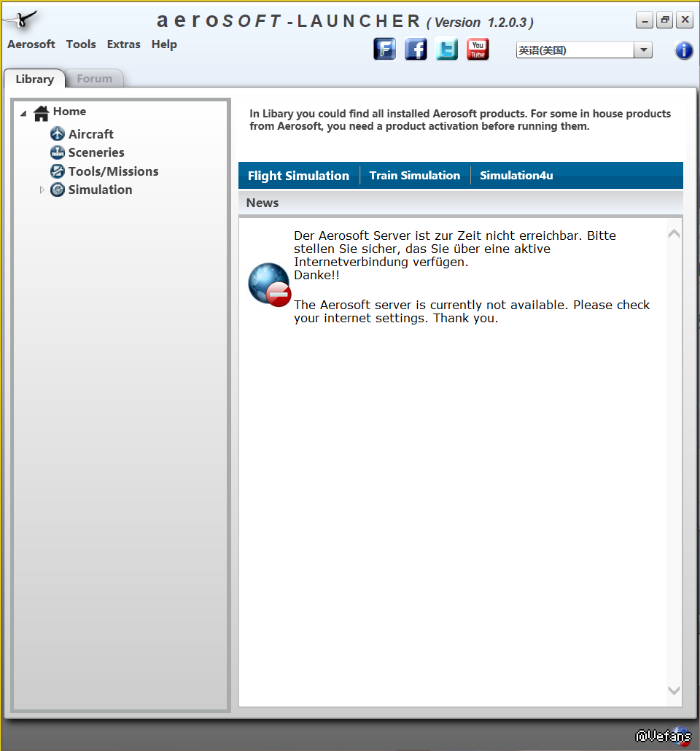Viewport: 700px width, 751px height.
Task: Select Aircraft in the library tree
Action: pyautogui.click(x=91, y=134)
